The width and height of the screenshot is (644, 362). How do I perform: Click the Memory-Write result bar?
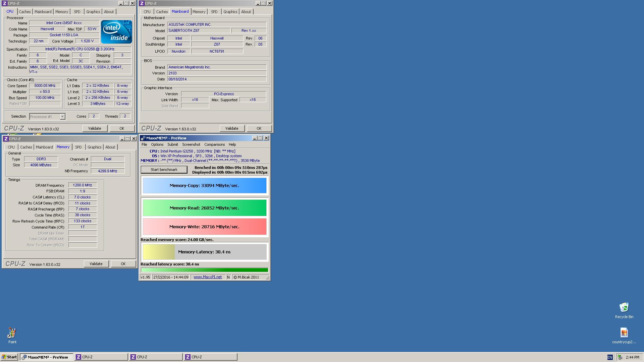pos(205,227)
